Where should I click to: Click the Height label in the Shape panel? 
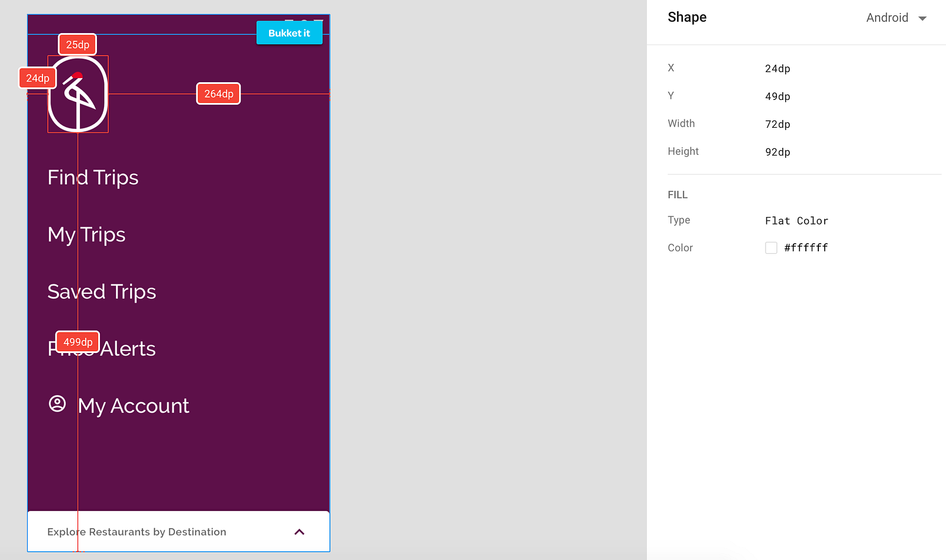pos(683,151)
